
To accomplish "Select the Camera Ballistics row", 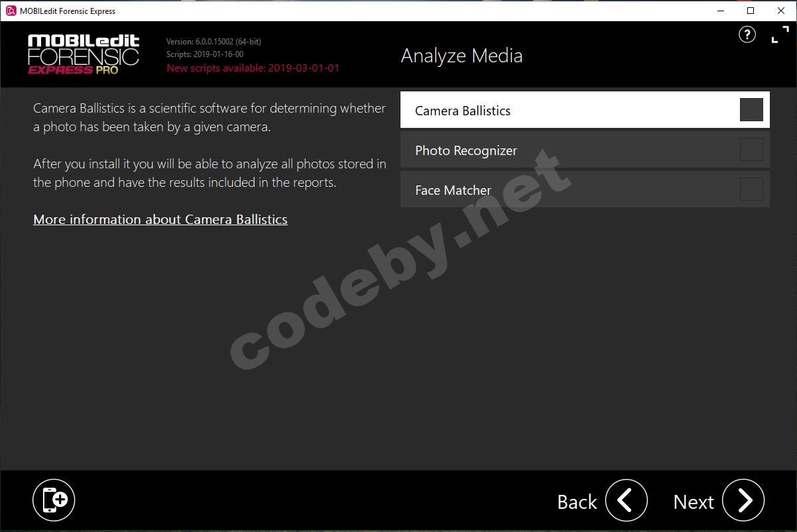I will pyautogui.click(x=585, y=110).
